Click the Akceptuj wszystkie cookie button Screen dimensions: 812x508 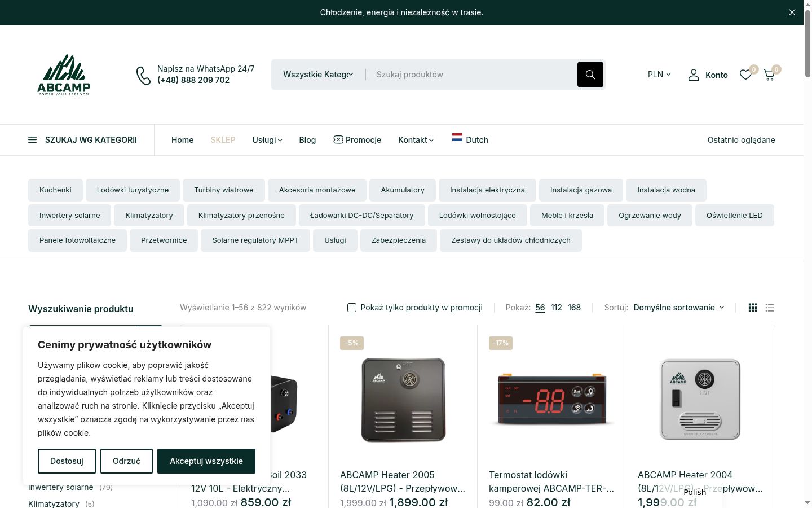[206, 461]
